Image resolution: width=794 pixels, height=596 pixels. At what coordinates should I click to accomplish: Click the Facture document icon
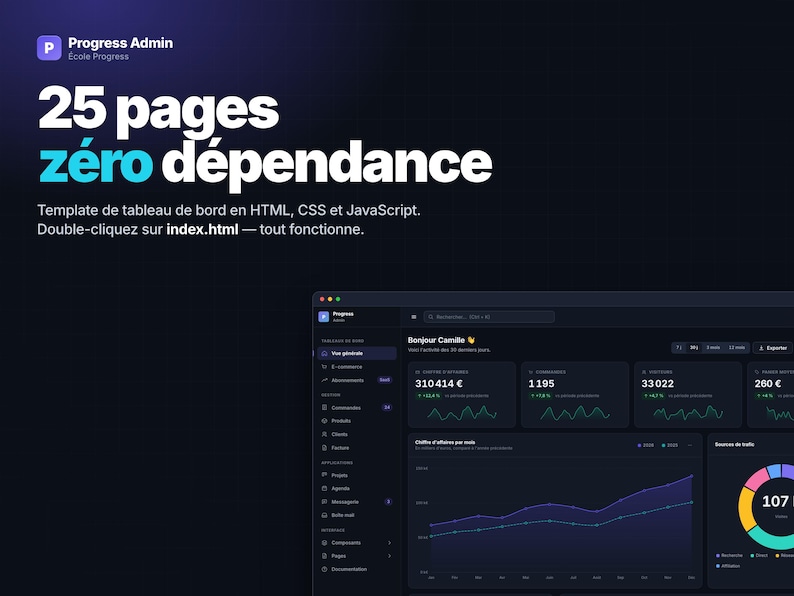pos(325,448)
